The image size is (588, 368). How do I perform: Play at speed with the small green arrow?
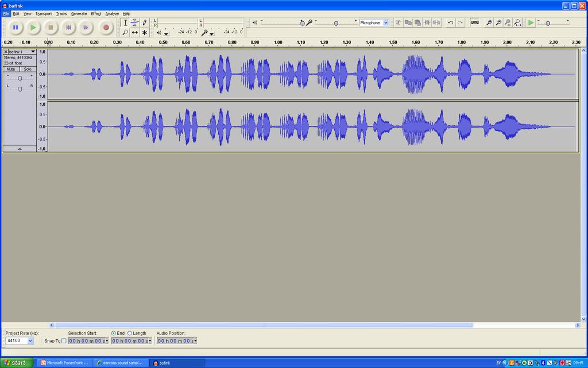pos(531,22)
